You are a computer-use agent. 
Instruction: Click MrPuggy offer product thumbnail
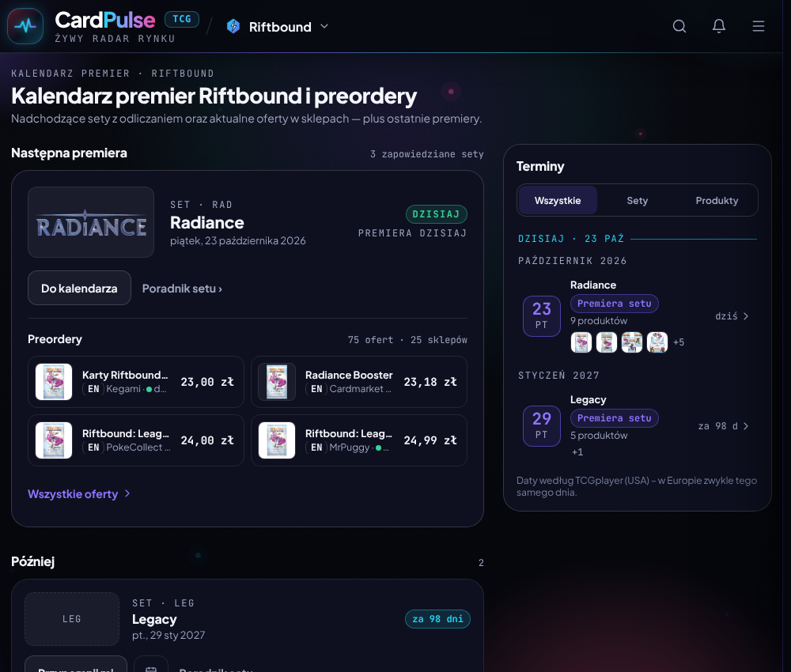click(277, 440)
